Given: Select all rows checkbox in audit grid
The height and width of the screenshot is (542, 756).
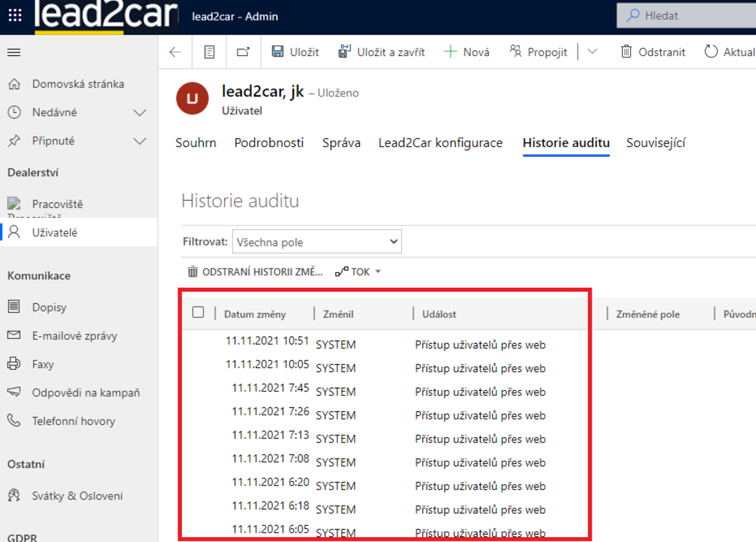Looking at the screenshot, I should [x=198, y=312].
